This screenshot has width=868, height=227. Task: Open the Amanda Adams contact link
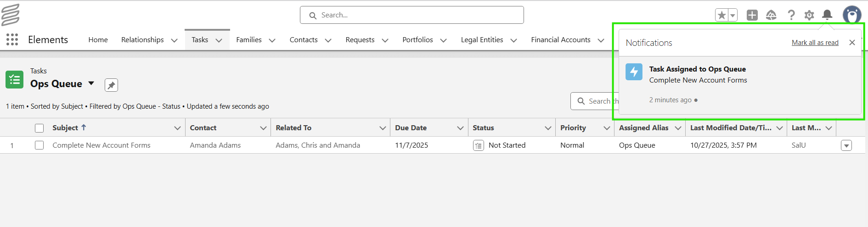point(215,145)
